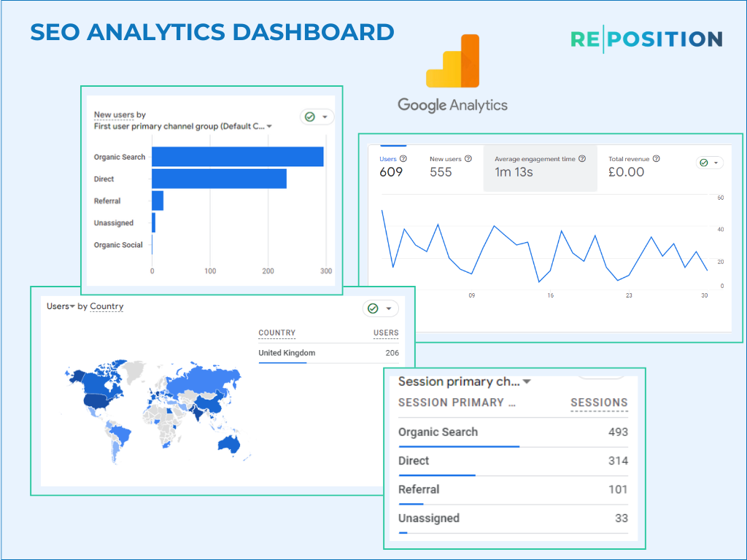This screenshot has width=747, height=560.
Task: Select the Users metric tab
Action: point(392,166)
